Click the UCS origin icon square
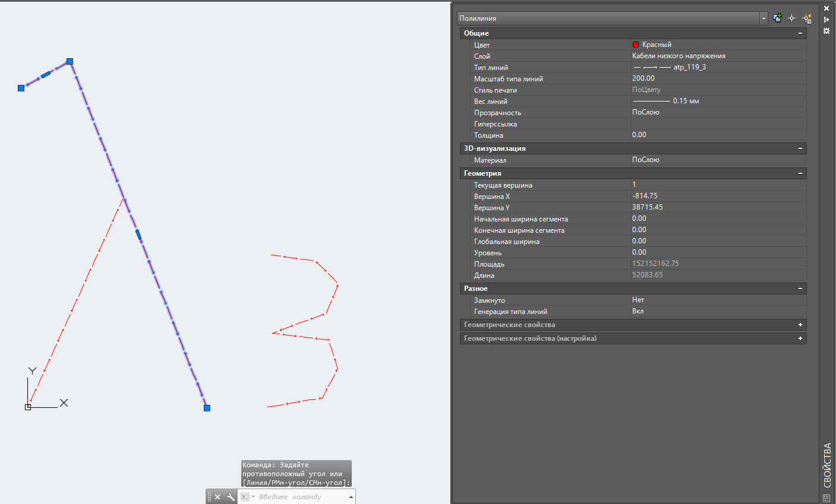The width and height of the screenshot is (836, 504). coord(28,407)
